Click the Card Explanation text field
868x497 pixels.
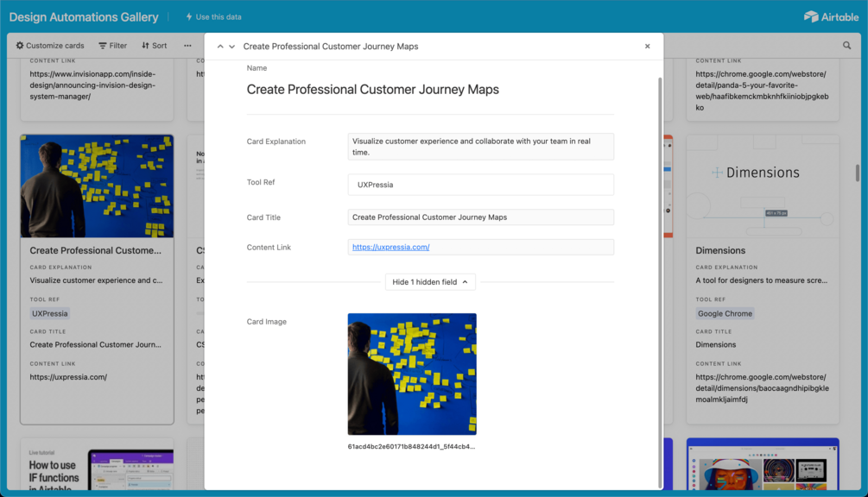tap(480, 147)
